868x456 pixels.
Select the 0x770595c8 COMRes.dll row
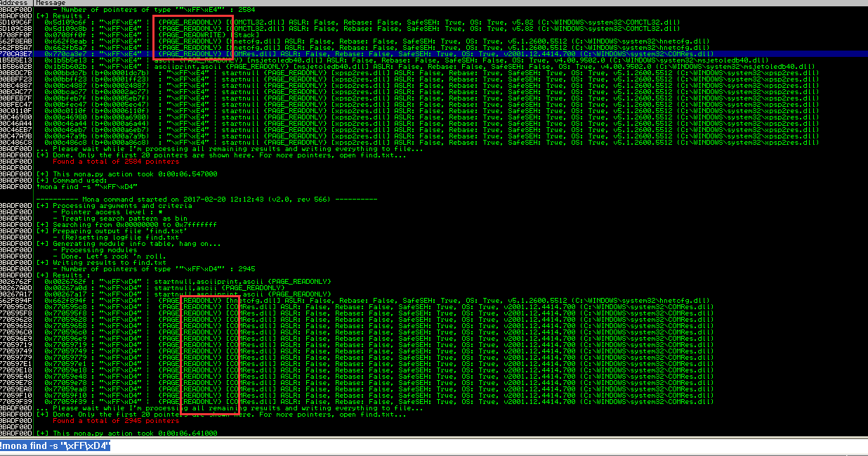pyautogui.click(x=351, y=306)
